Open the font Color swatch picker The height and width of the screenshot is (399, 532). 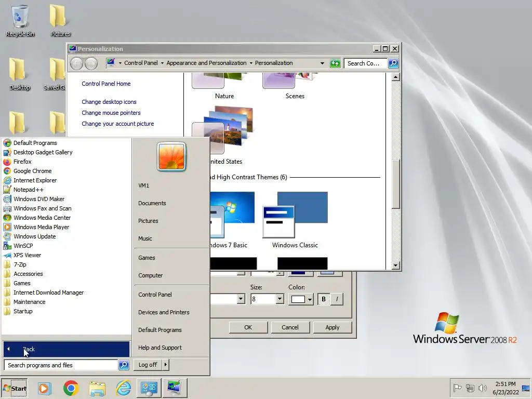(301, 299)
